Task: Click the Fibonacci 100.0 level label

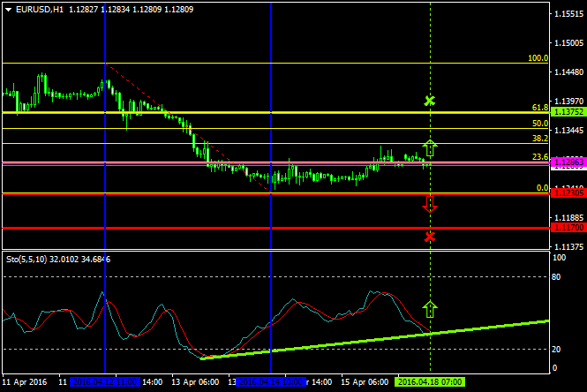Action: pyautogui.click(x=538, y=58)
